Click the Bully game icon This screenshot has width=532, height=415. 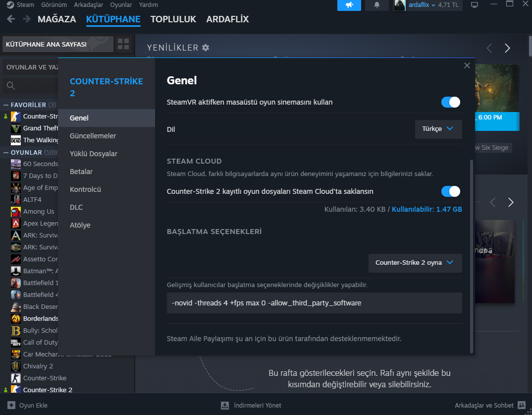(16, 330)
